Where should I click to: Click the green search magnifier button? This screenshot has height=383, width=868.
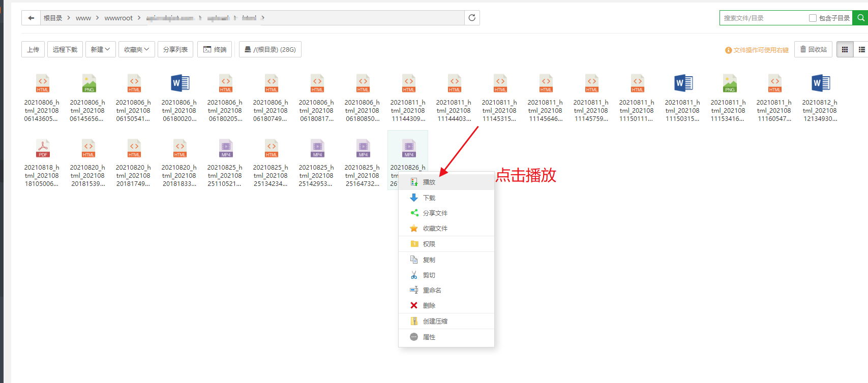click(x=860, y=18)
